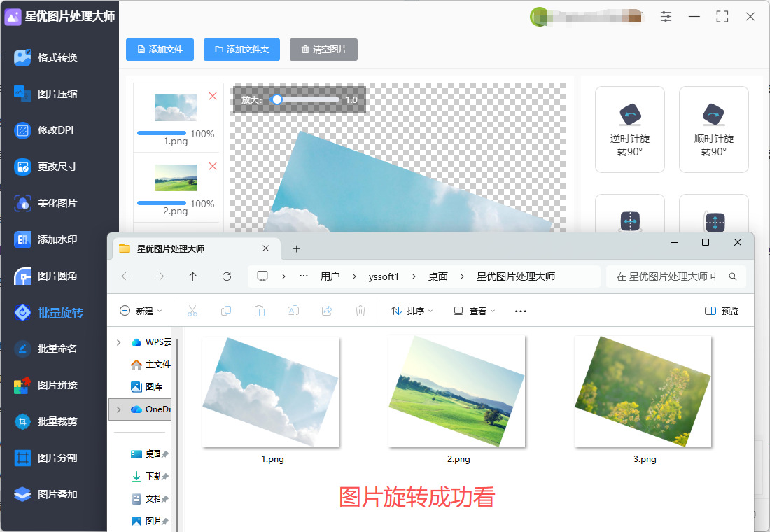770x532 pixels.
Task: Click the Delete trash icon in Explorer
Action: pos(360,311)
